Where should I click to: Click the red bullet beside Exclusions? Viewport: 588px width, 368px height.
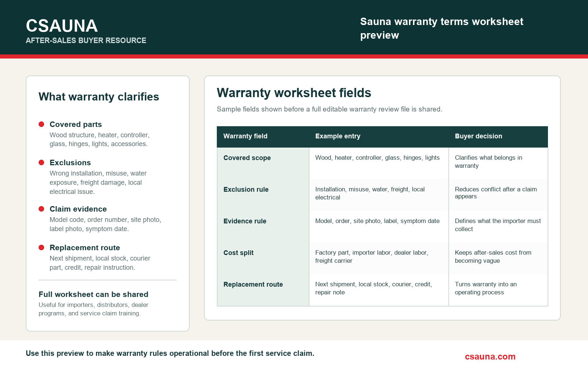[42, 163]
